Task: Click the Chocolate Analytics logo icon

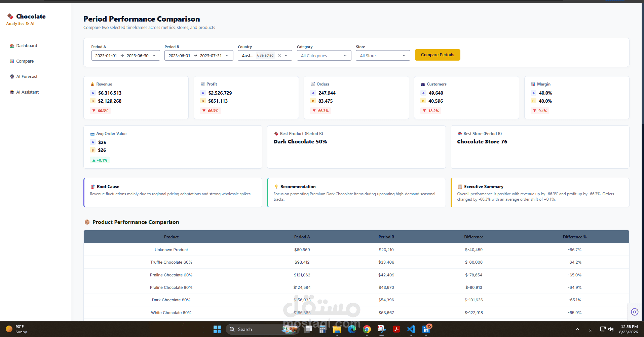Action: (x=10, y=16)
